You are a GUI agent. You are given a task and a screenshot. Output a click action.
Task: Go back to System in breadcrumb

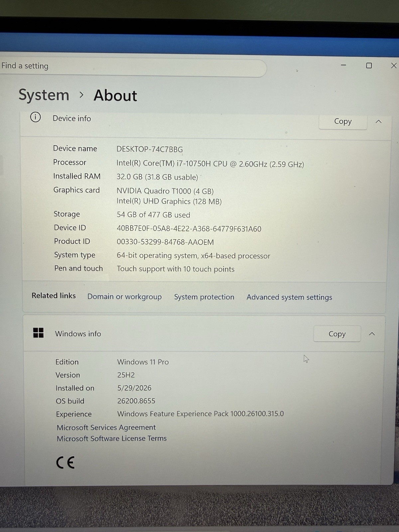tap(44, 95)
